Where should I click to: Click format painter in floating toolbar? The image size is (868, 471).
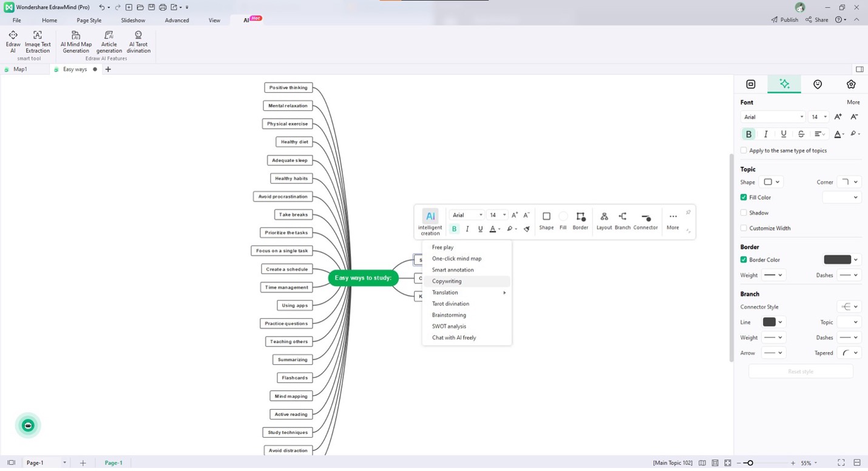pos(527,229)
